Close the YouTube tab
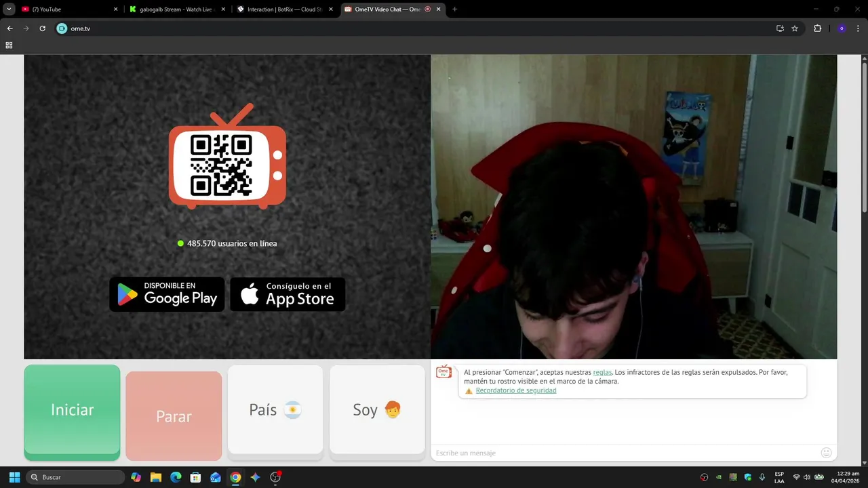The image size is (868, 488). [115, 9]
